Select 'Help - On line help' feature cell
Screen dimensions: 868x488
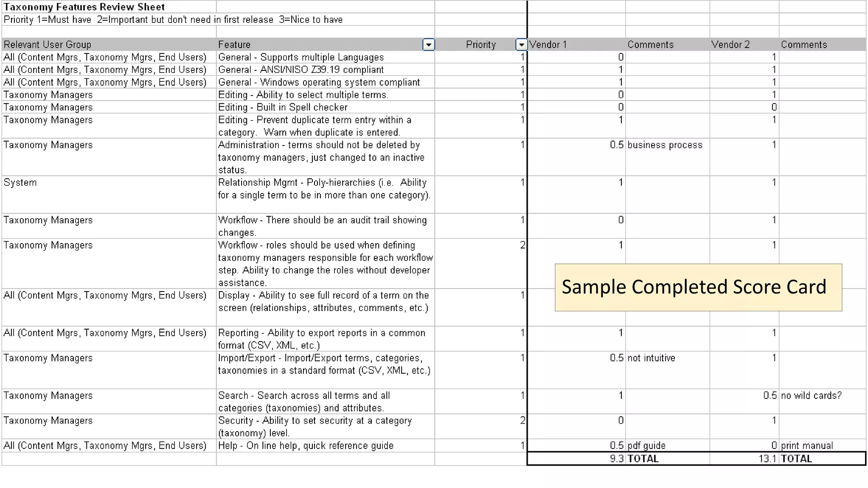tap(325, 446)
